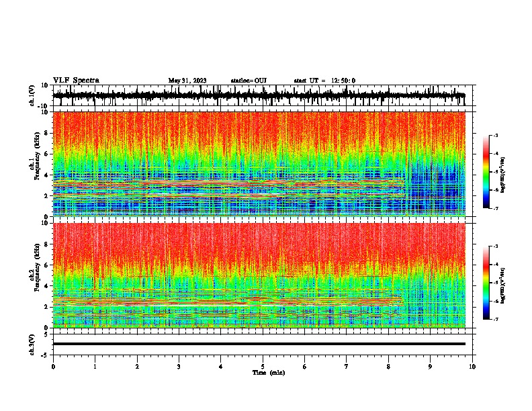Click the "-7" label on ch.1 color scale
Viewport: 532px width, 411px height.
coord(496,208)
